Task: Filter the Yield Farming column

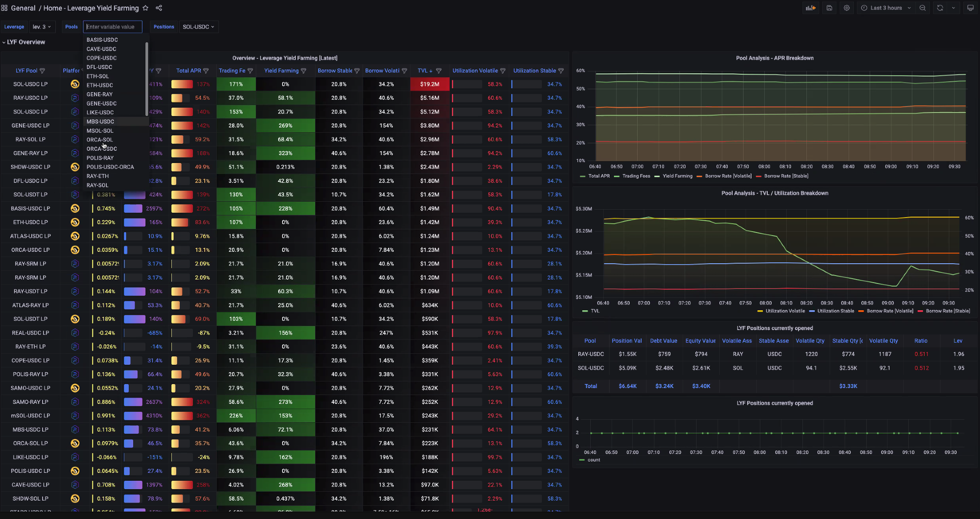Action: coord(303,71)
